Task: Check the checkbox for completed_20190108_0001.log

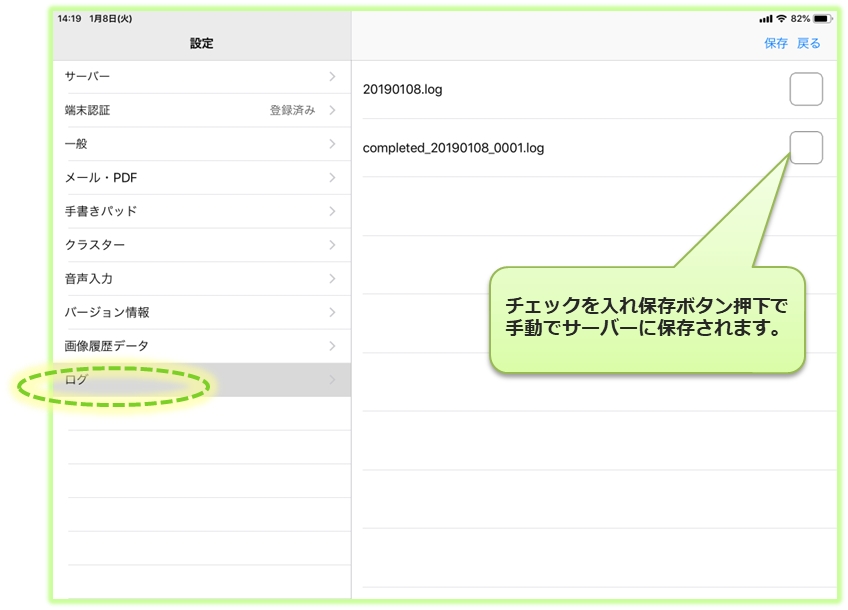Action: tap(805, 146)
